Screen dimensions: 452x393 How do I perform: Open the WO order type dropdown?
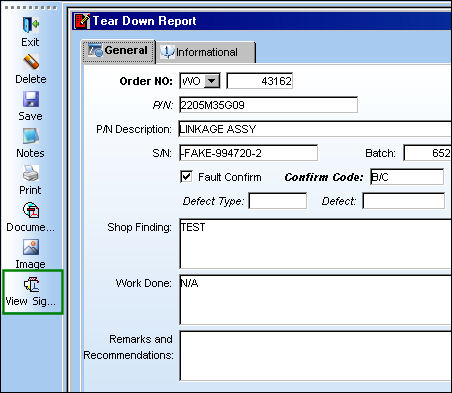(x=212, y=81)
